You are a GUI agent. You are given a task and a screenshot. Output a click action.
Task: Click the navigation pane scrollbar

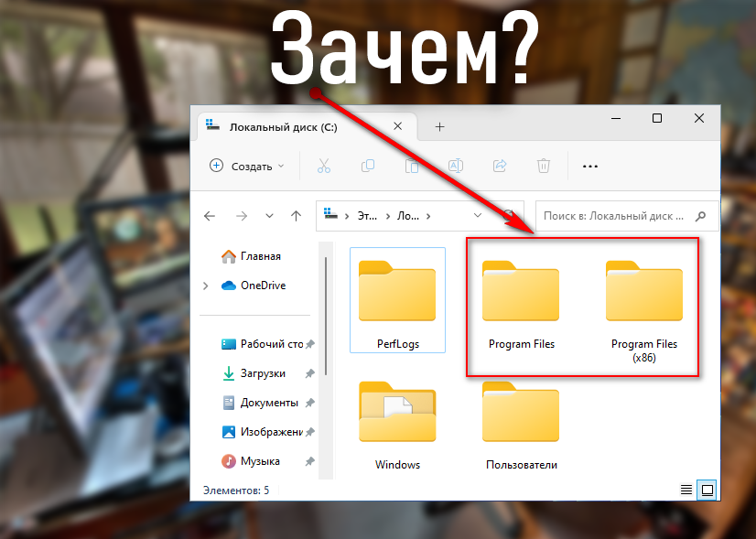click(326, 316)
